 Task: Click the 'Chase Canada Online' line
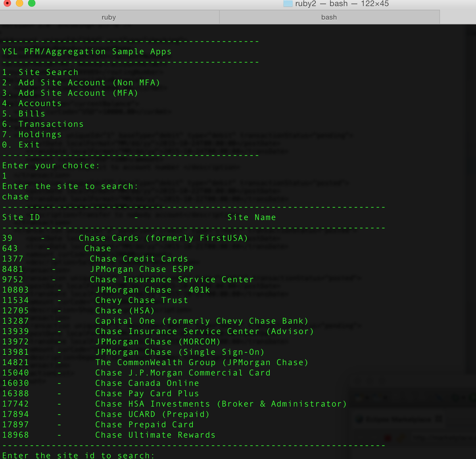(147, 383)
